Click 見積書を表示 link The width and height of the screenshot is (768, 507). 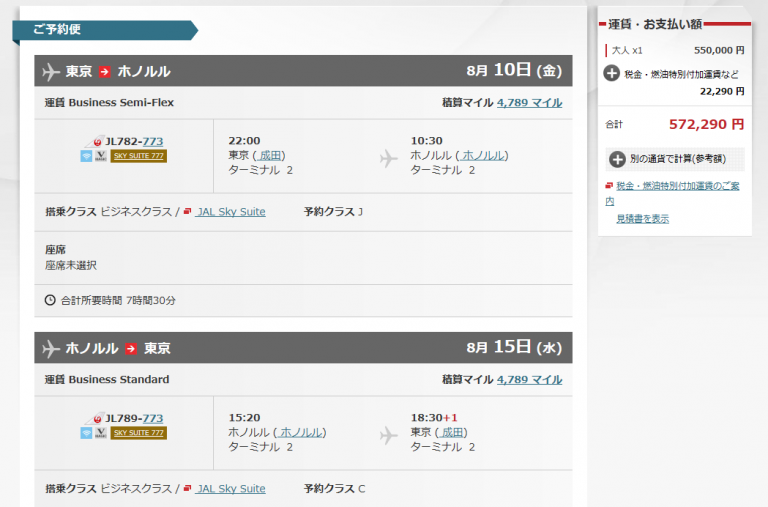click(x=642, y=218)
